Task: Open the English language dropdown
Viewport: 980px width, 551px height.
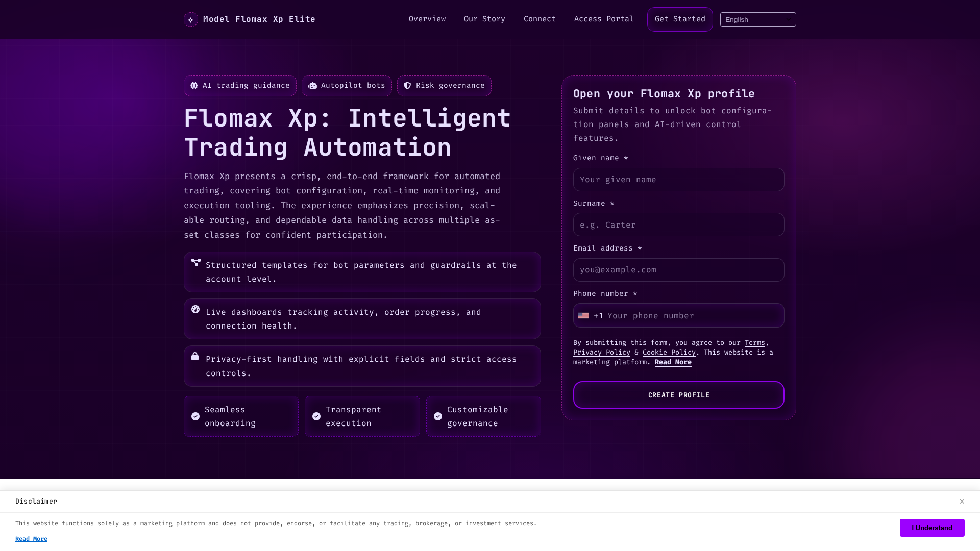Action: 758,19
